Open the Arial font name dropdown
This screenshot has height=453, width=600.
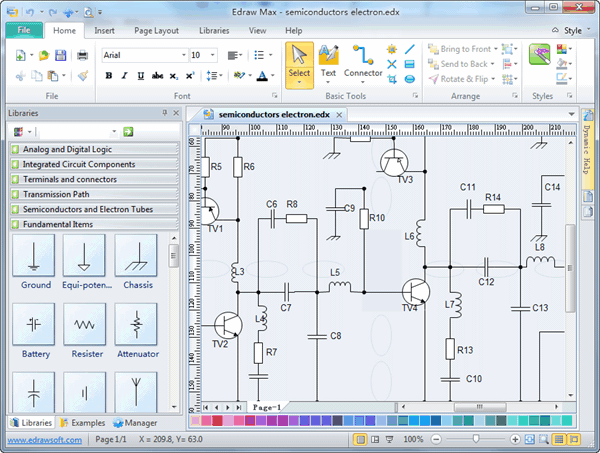pos(182,55)
